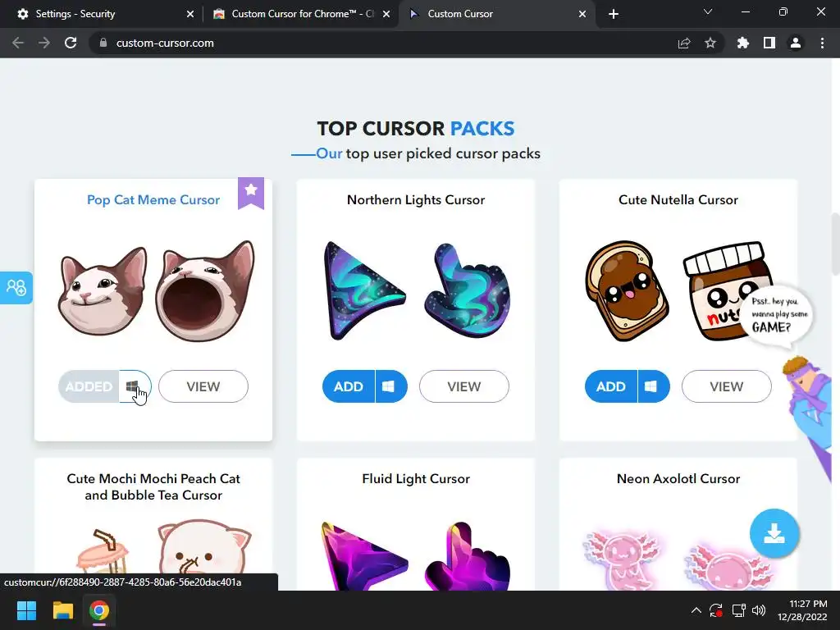Open the network tray icon
Image resolution: width=840 pixels, height=630 pixels.
click(739, 610)
